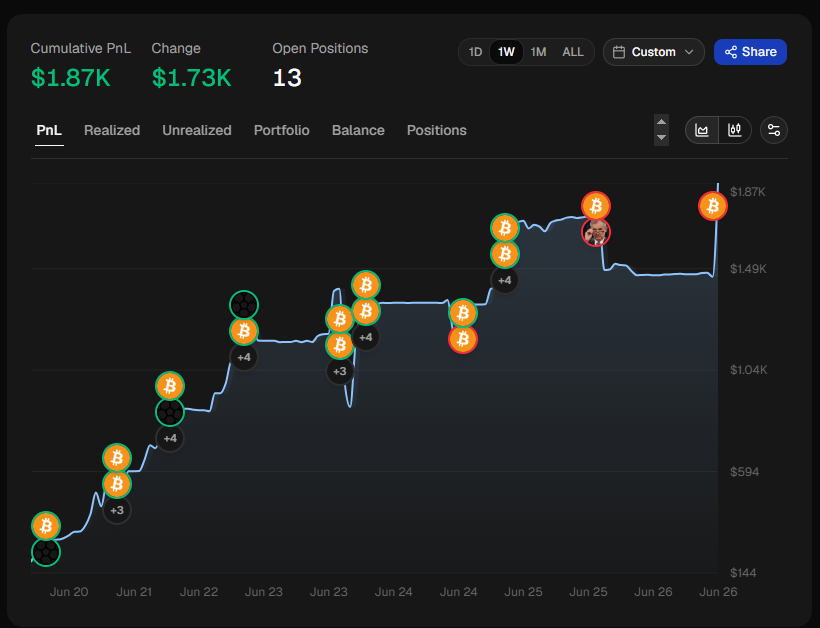Click the green Bitcoin marker above red one Jun 24
The height and width of the screenshot is (628, 820).
(x=463, y=313)
